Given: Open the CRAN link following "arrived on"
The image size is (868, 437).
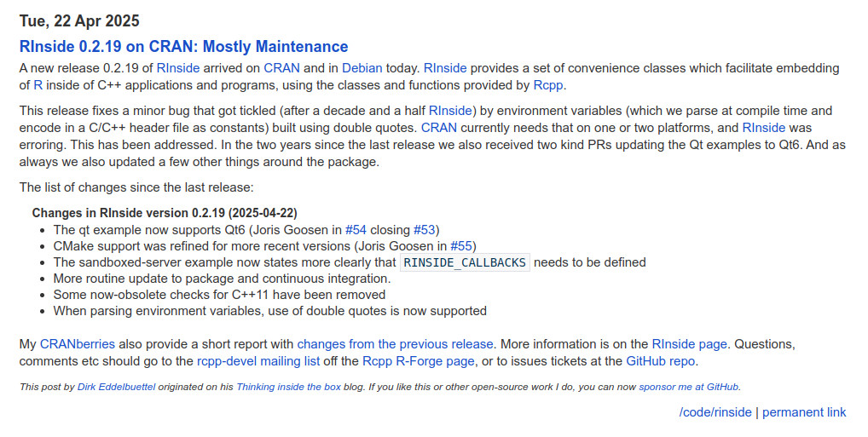Looking at the screenshot, I should point(281,68).
